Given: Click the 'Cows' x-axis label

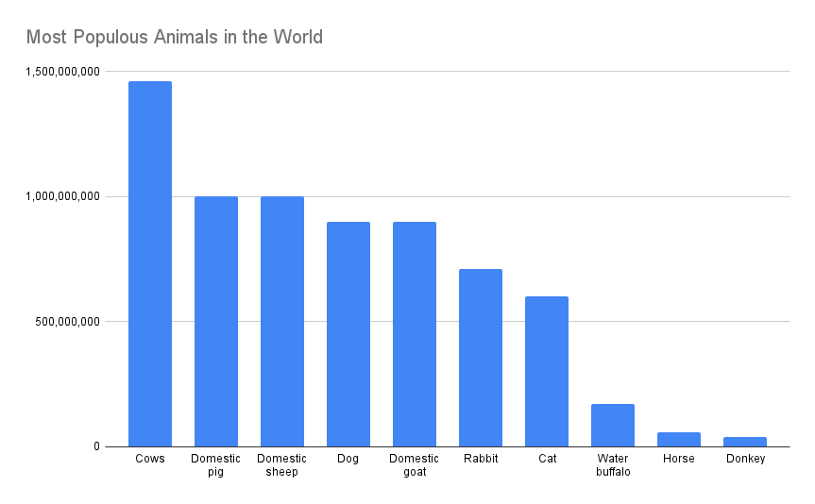Looking at the screenshot, I should click(150, 459).
